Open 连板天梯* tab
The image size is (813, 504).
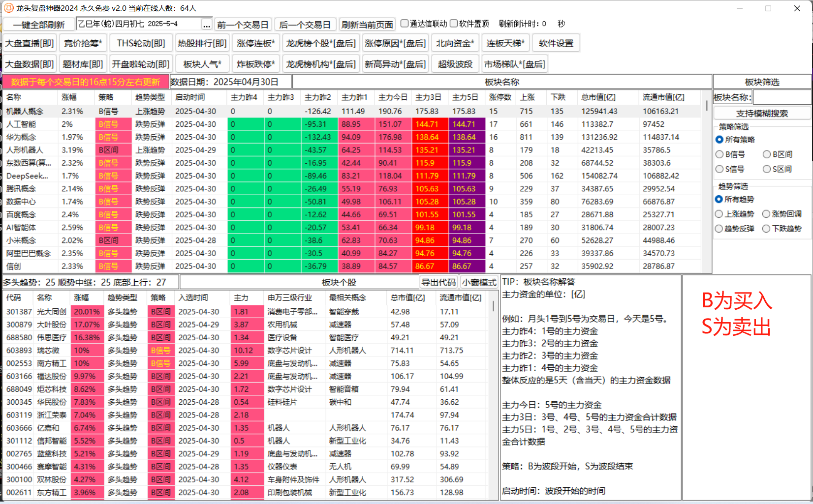point(505,43)
